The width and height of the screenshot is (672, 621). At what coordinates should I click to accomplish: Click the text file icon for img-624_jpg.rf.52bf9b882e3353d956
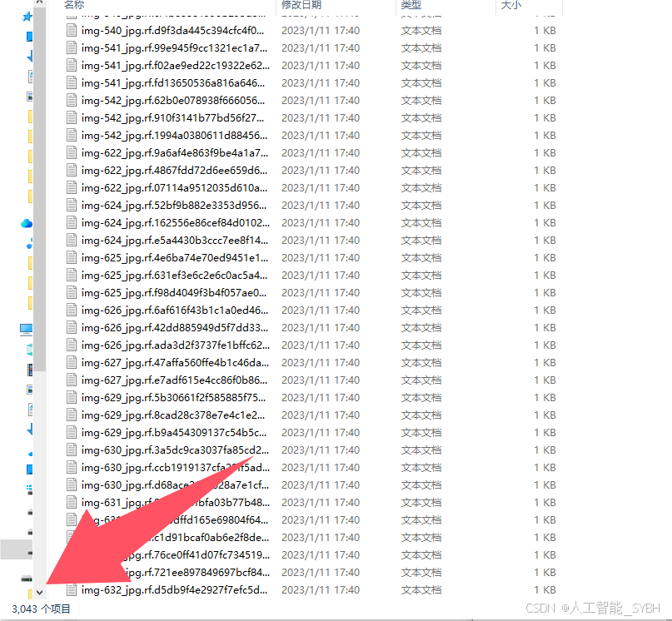(x=72, y=206)
